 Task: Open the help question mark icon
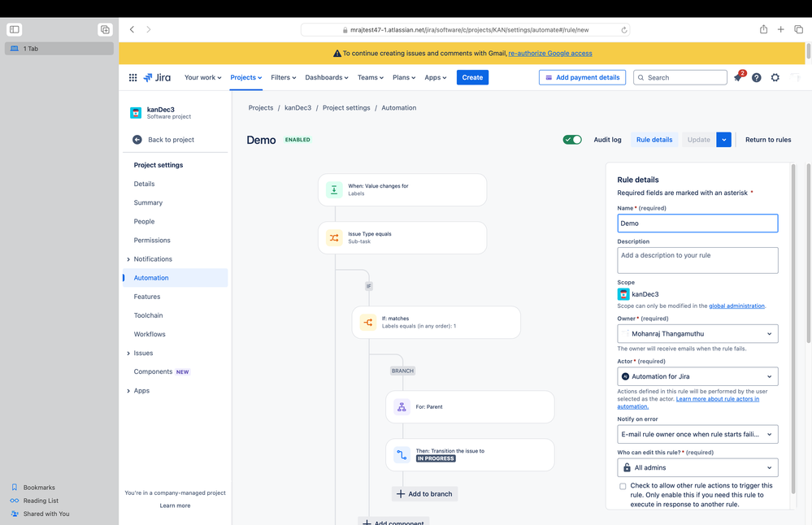click(x=757, y=78)
